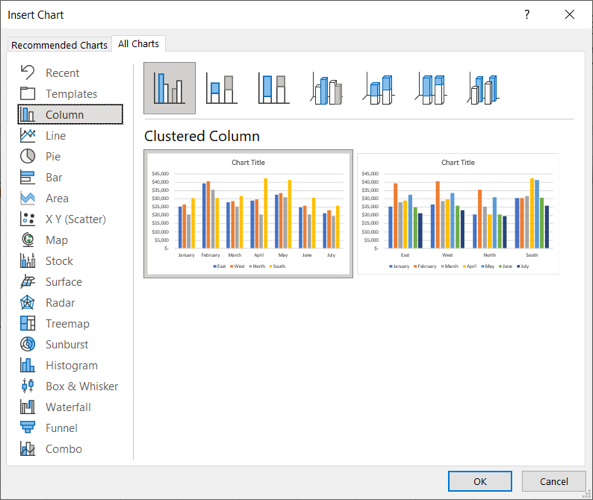Pick the 3-D 100% Stacked Column icon

click(431, 88)
